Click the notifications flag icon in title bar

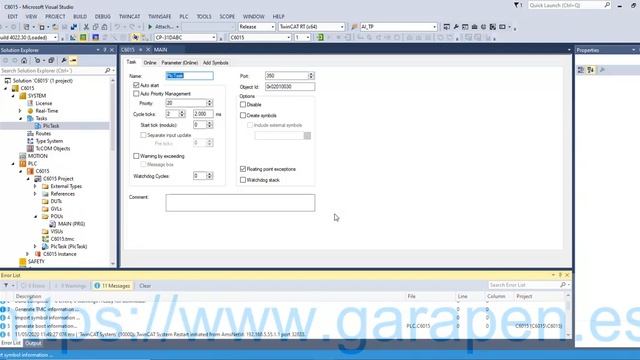(x=516, y=5)
